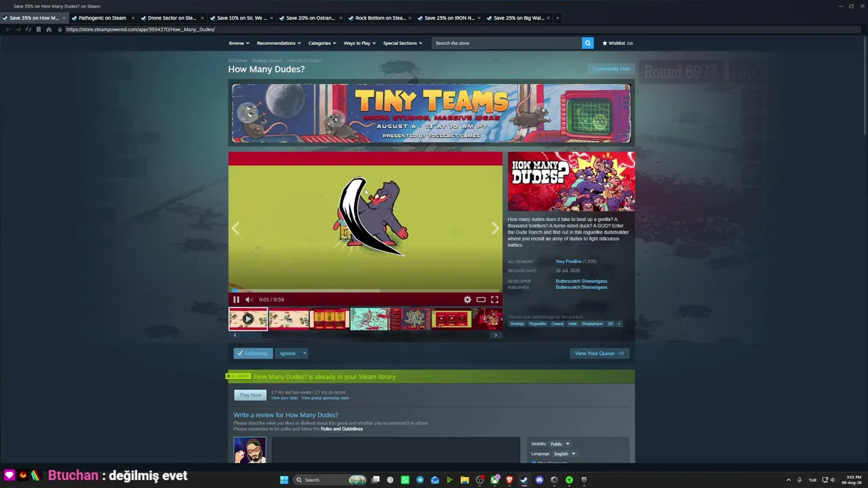Screen dimensions: 868x488
Task: Open the Windows Start menu
Action: (x=284, y=480)
